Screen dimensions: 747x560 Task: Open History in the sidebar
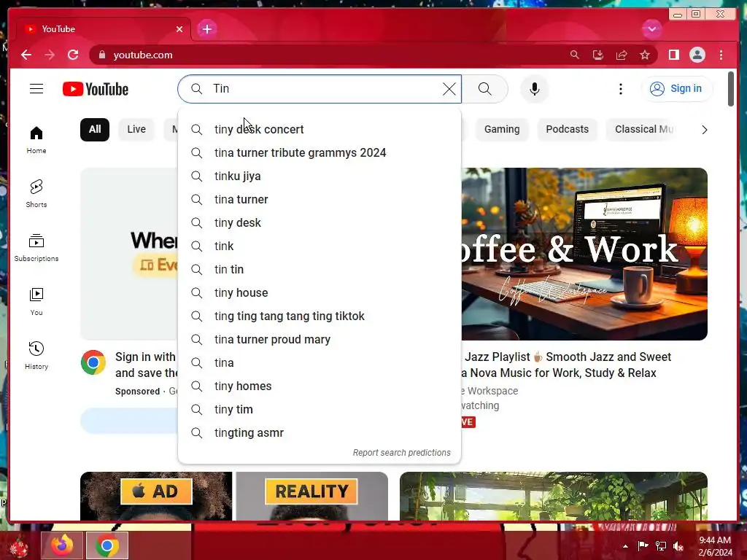pos(36,355)
